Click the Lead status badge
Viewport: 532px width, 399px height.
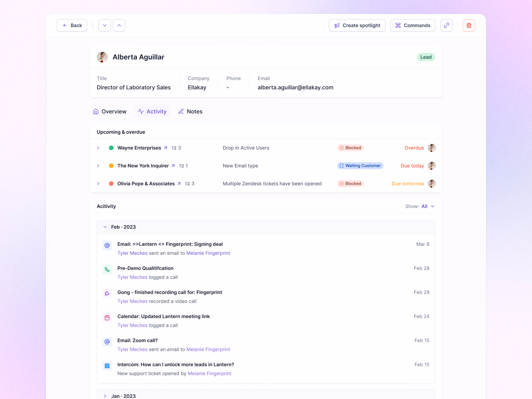(426, 57)
